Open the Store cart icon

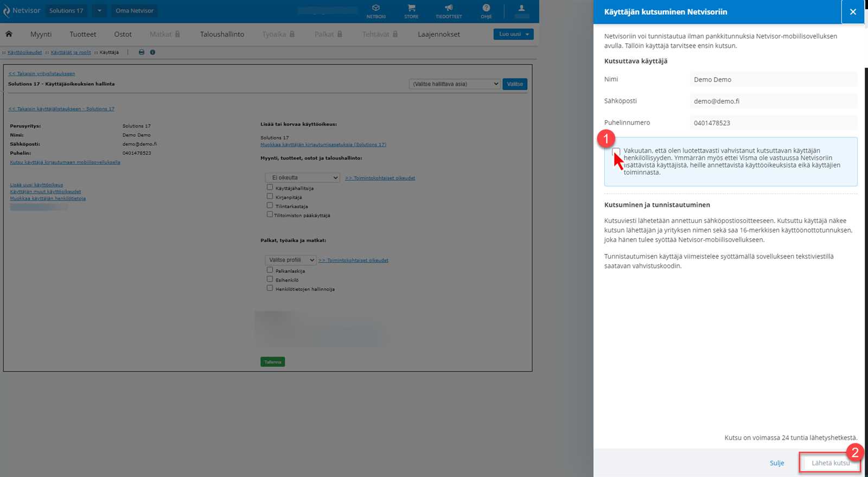pyautogui.click(x=411, y=8)
